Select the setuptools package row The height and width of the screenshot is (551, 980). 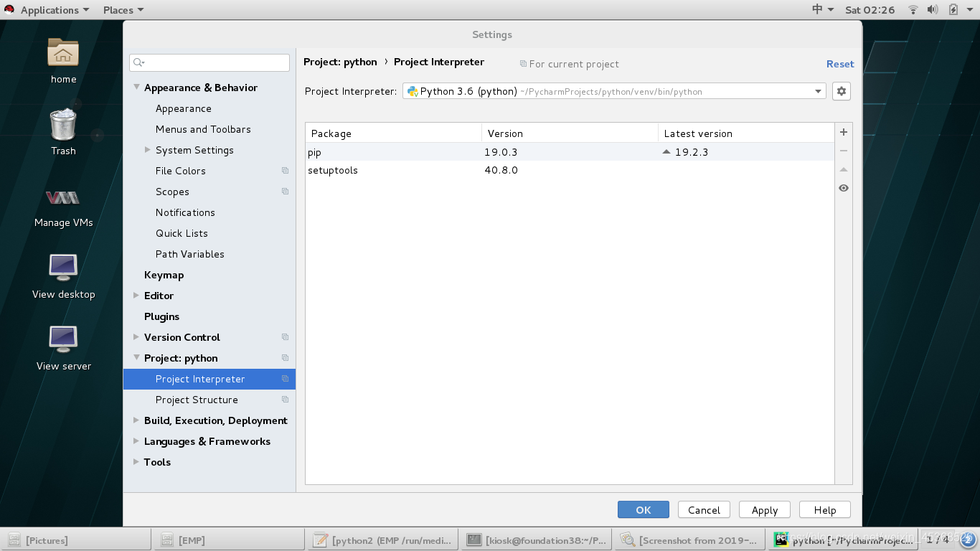[x=570, y=170]
